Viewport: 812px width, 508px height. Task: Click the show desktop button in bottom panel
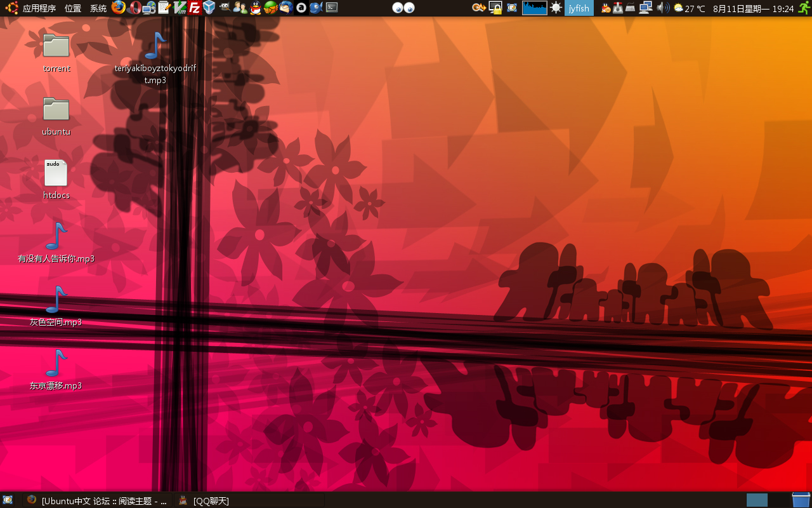pyautogui.click(x=8, y=500)
